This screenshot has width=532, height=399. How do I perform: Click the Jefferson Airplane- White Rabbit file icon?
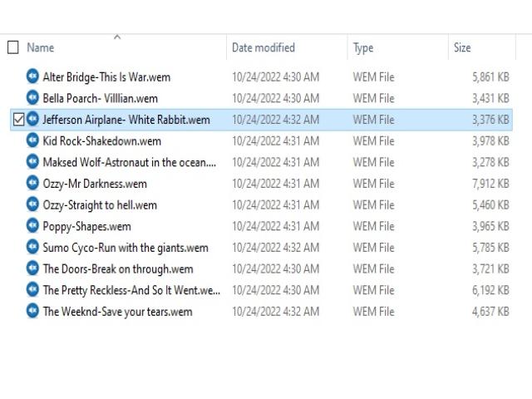click(x=32, y=119)
